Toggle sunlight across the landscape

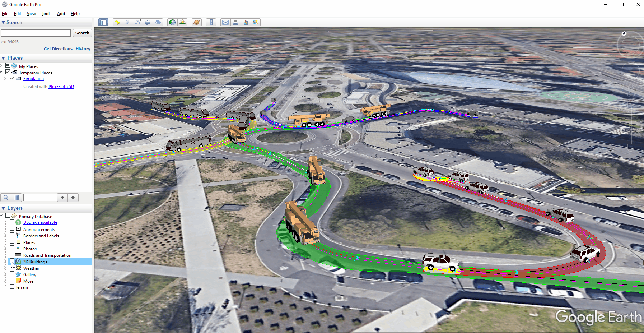pos(182,22)
